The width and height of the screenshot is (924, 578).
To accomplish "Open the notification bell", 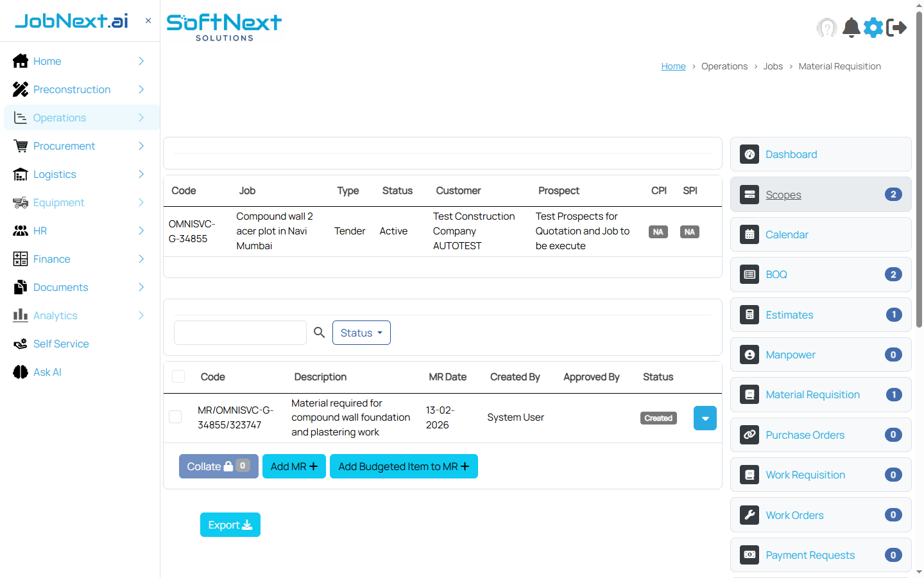I will (851, 28).
